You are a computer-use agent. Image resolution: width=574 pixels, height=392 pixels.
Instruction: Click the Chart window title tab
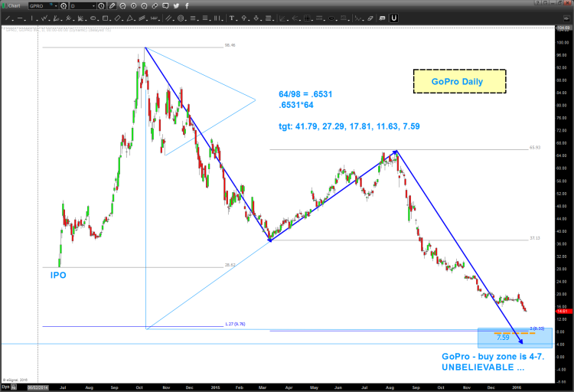[12, 6]
